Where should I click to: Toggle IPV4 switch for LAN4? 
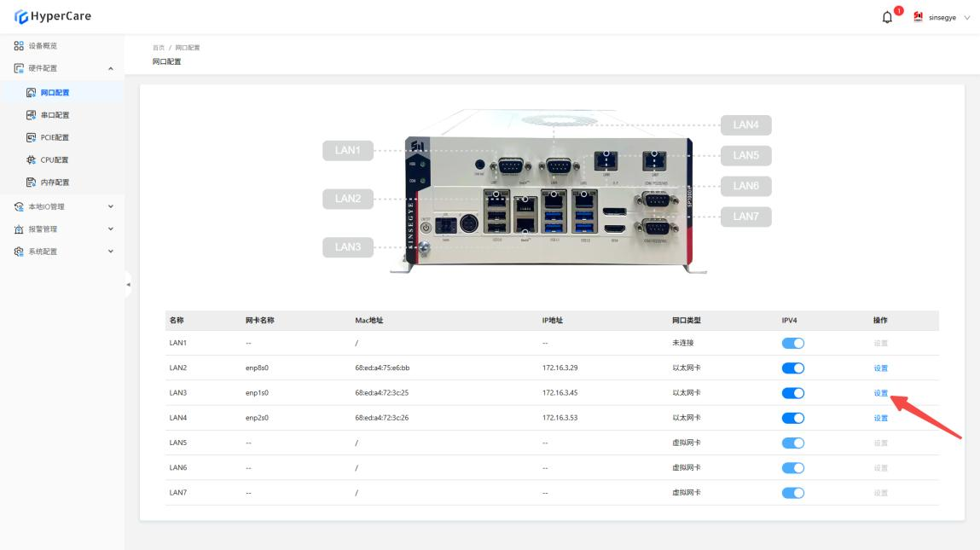[x=792, y=418]
